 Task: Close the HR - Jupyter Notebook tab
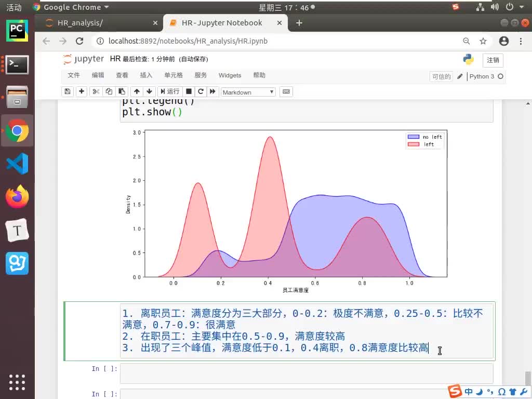(x=279, y=23)
